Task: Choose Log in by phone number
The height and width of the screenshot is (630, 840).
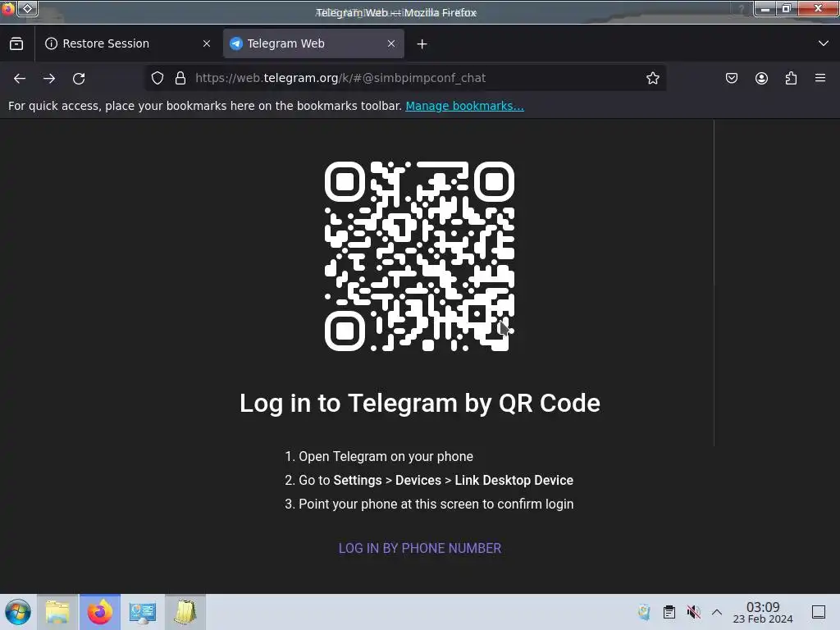Action: [x=420, y=548]
